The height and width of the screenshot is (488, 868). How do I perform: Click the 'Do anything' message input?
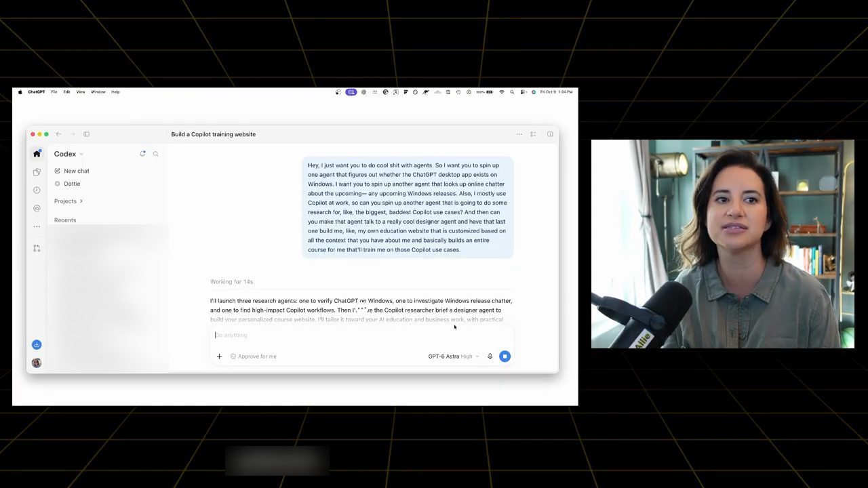[362, 335]
